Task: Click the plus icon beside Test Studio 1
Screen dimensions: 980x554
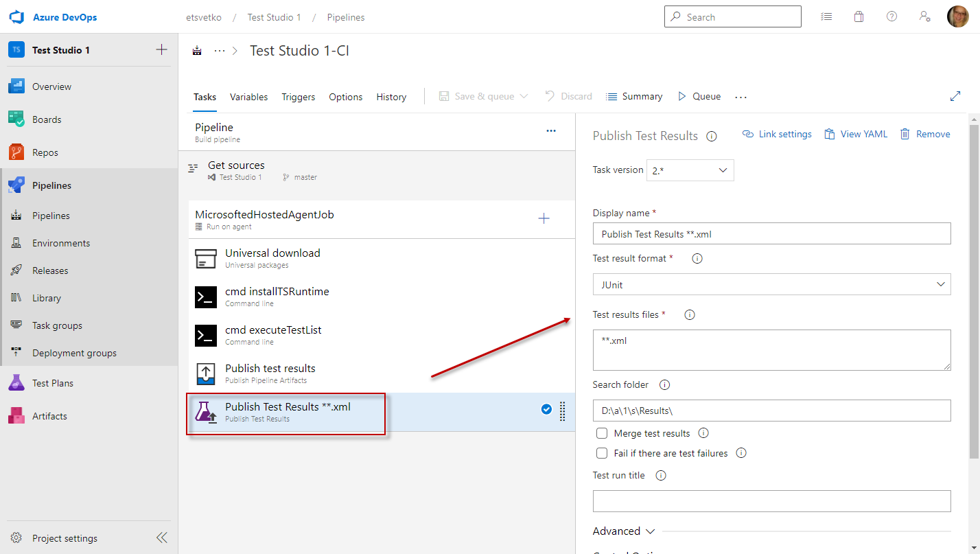Action: pyautogui.click(x=162, y=49)
